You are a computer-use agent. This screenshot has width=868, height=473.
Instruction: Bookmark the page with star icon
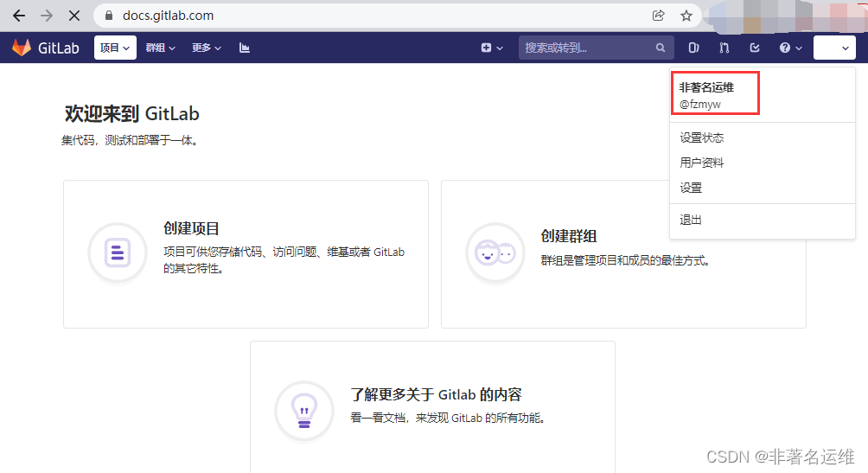coord(686,16)
